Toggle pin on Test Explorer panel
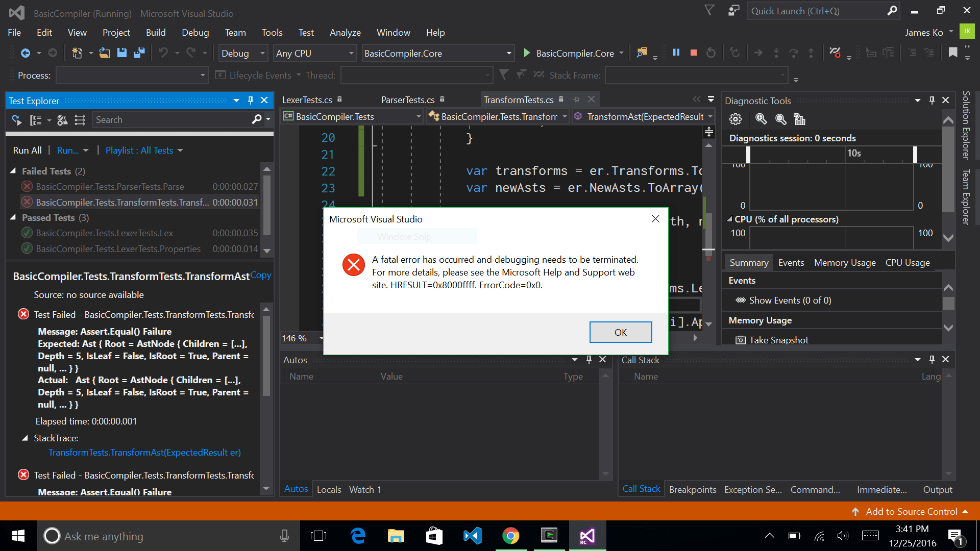The height and width of the screenshot is (551, 980). tap(251, 101)
